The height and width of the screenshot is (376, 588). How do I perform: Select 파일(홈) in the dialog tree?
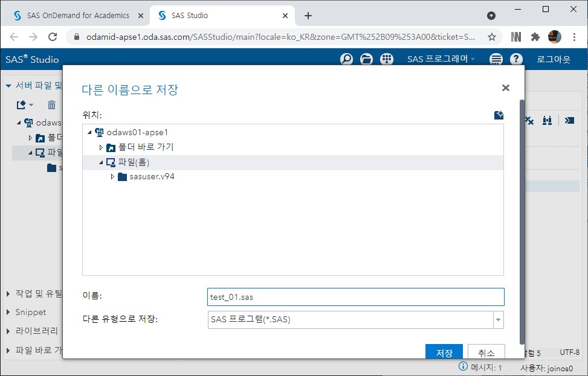[x=134, y=162]
